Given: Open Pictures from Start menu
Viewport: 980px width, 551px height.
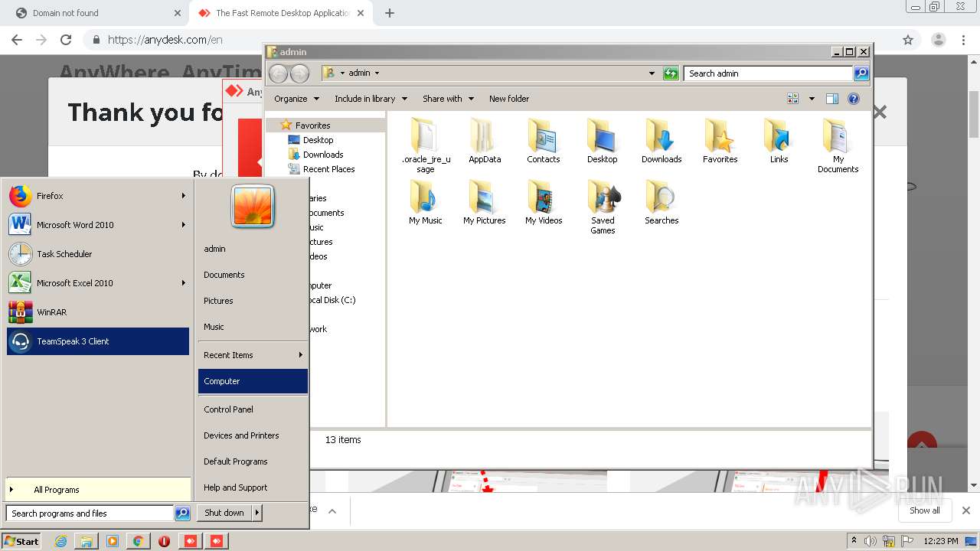Looking at the screenshot, I should coord(253,301).
